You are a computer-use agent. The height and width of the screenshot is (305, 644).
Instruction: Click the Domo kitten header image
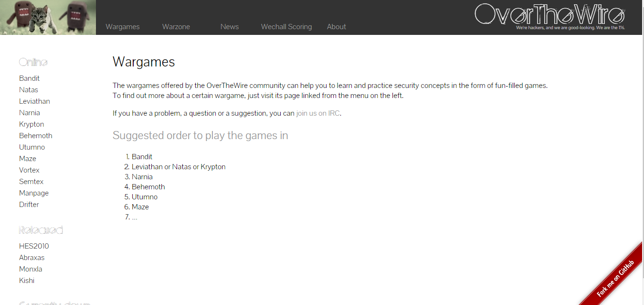pos(48,17)
